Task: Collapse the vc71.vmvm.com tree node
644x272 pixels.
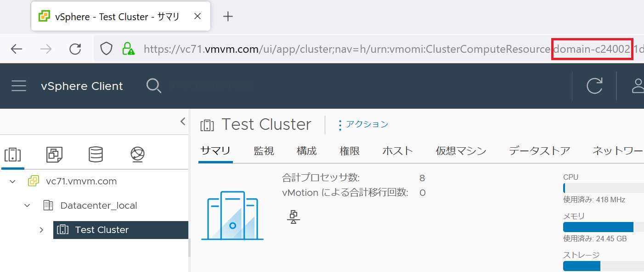Action: pyautogui.click(x=12, y=181)
